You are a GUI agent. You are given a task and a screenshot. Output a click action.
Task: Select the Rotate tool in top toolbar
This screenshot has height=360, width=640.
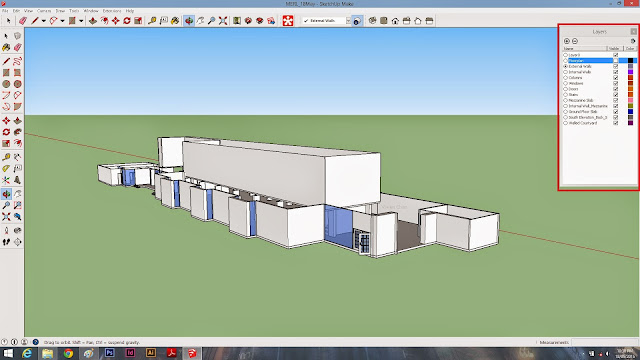[x=127, y=20]
